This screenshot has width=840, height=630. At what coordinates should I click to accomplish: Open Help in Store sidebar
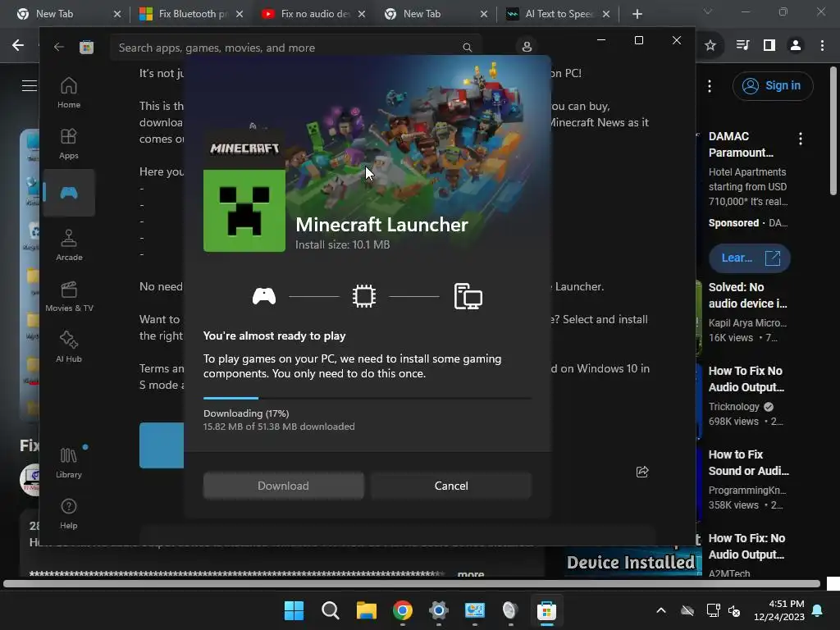69,514
